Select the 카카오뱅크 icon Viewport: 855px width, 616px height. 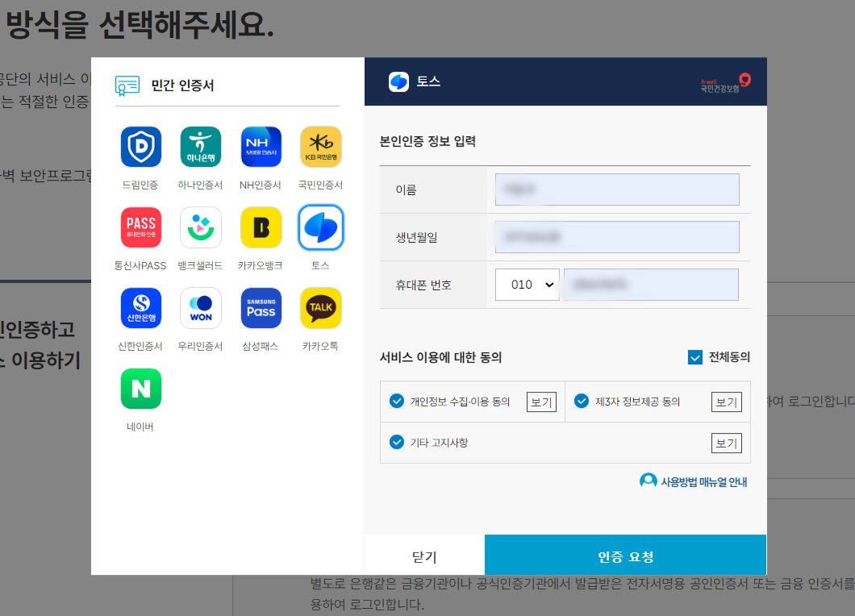click(261, 227)
